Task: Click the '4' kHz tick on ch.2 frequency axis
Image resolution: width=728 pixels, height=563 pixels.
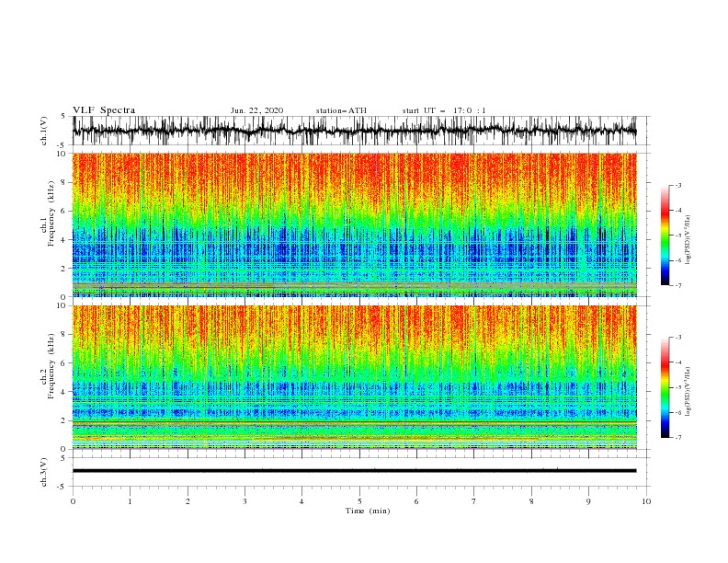Action: coord(63,392)
